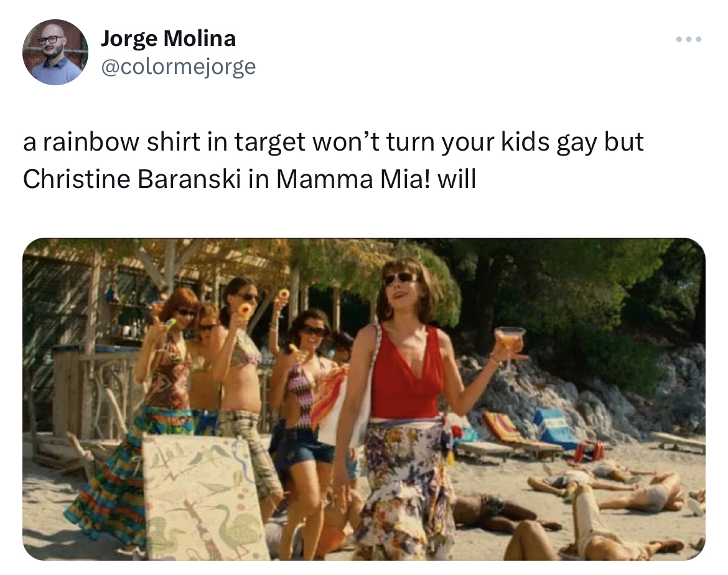Click the word "target" in the tweet

tap(269, 142)
